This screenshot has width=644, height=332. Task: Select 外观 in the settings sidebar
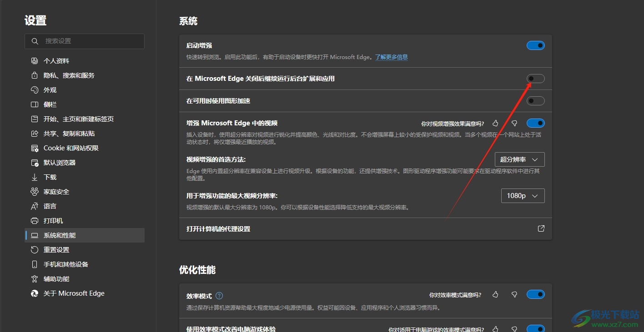(x=85, y=90)
